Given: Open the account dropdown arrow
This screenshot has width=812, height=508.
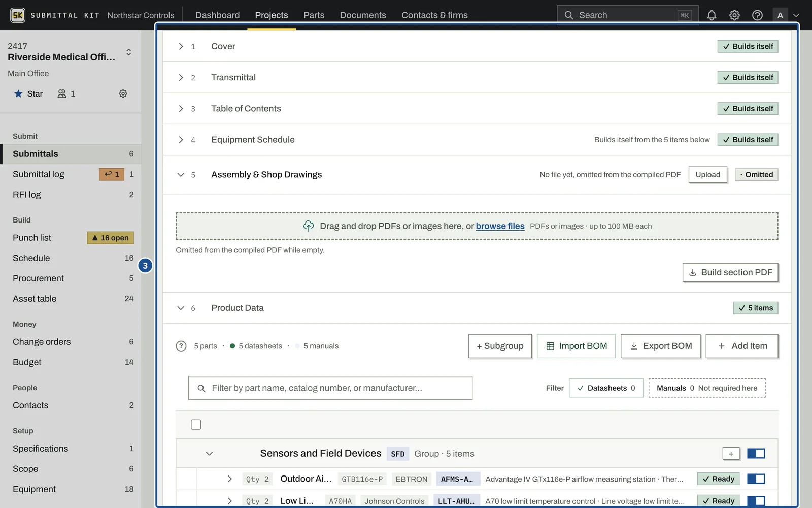Looking at the screenshot, I should click(x=796, y=15).
